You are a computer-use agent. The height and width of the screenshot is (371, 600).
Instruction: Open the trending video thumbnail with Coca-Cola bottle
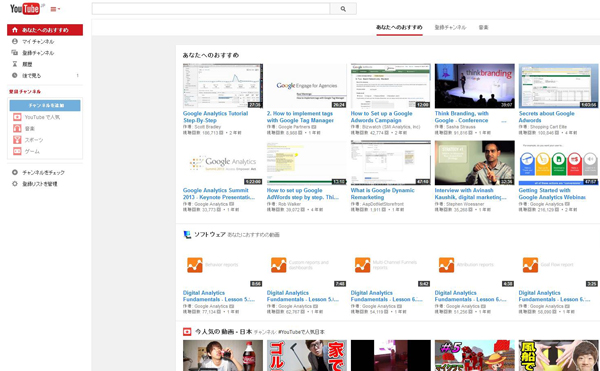pyautogui.click(x=223, y=355)
